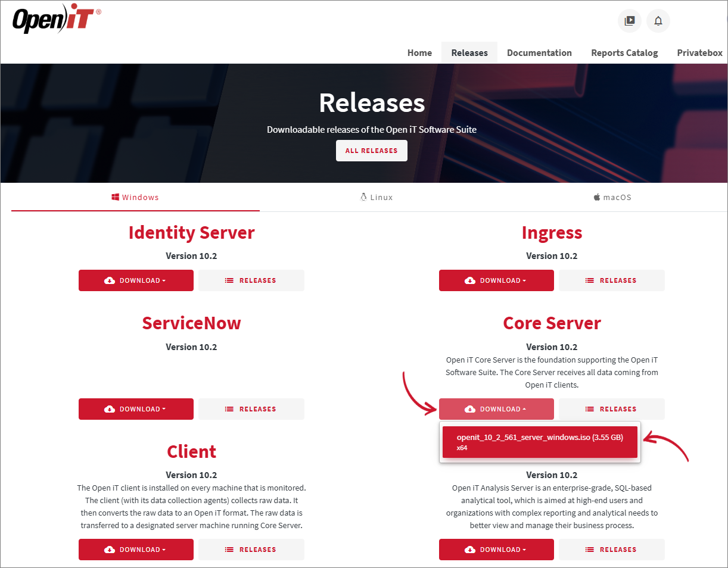Click the Open iT logo

[57, 21]
